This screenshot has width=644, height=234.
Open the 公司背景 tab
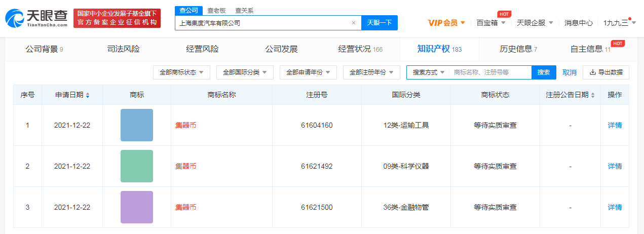click(44, 49)
